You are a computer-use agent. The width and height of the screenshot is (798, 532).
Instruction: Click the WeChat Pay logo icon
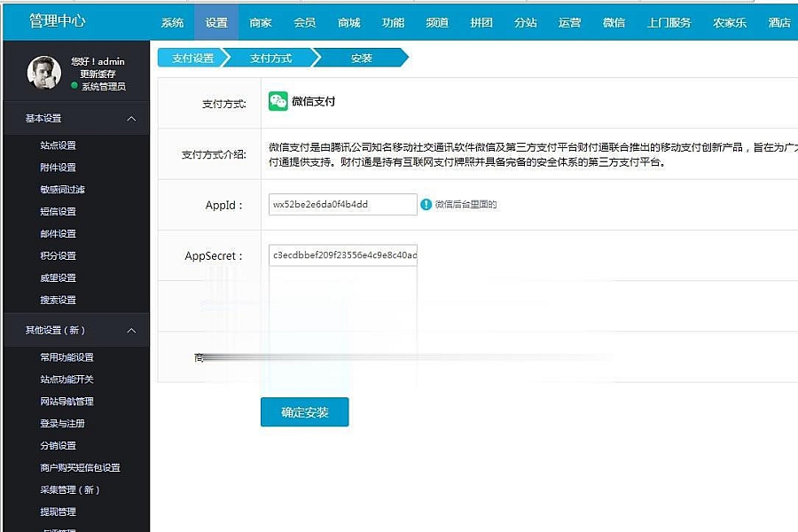278,101
